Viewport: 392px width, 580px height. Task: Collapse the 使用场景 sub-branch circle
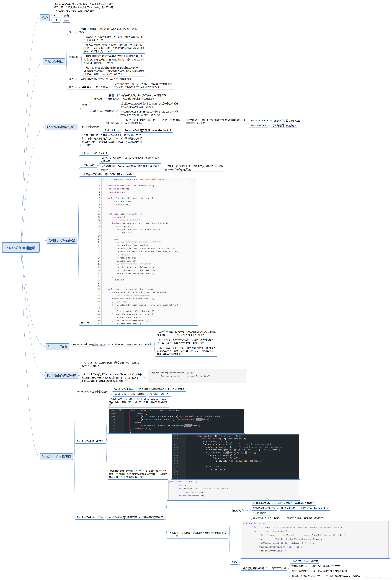[81, 57]
